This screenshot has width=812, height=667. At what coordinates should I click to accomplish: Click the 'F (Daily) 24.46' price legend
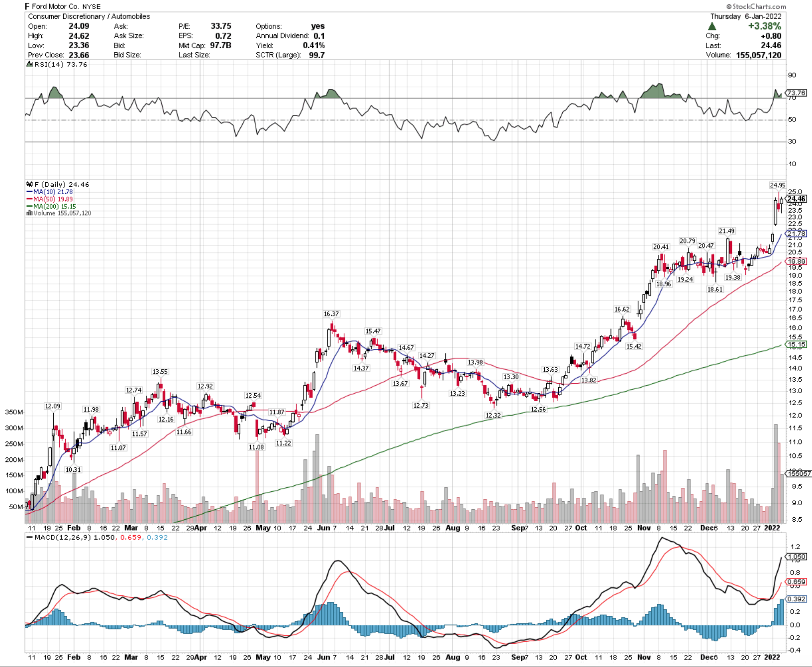pyautogui.click(x=58, y=184)
